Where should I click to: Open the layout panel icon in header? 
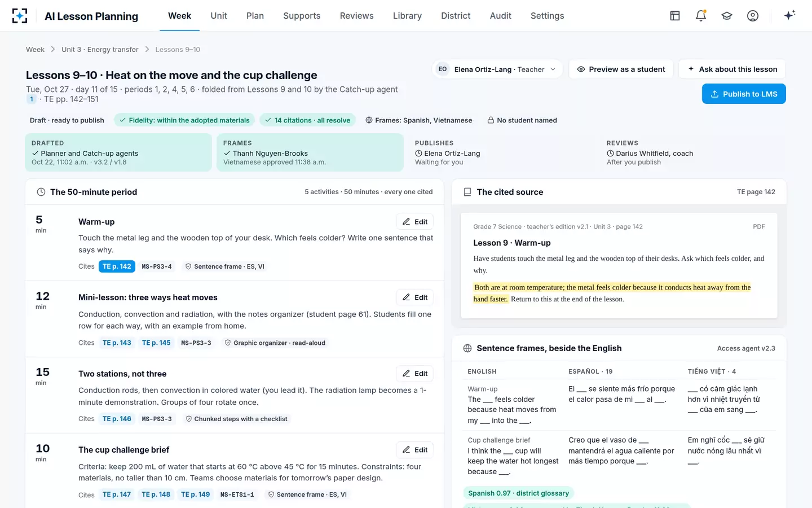pos(675,16)
